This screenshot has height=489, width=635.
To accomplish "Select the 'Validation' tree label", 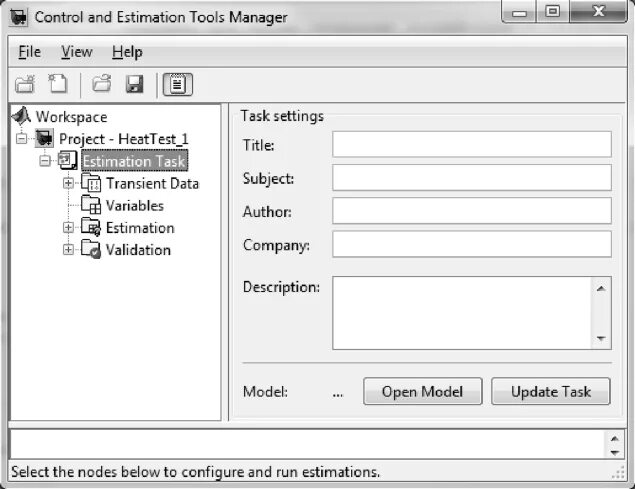I will pos(138,250).
